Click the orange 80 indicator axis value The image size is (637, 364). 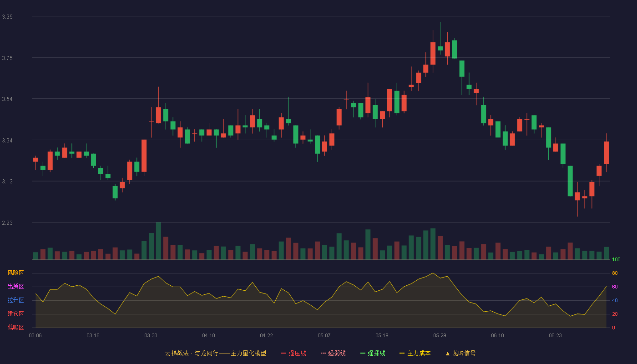coord(615,273)
